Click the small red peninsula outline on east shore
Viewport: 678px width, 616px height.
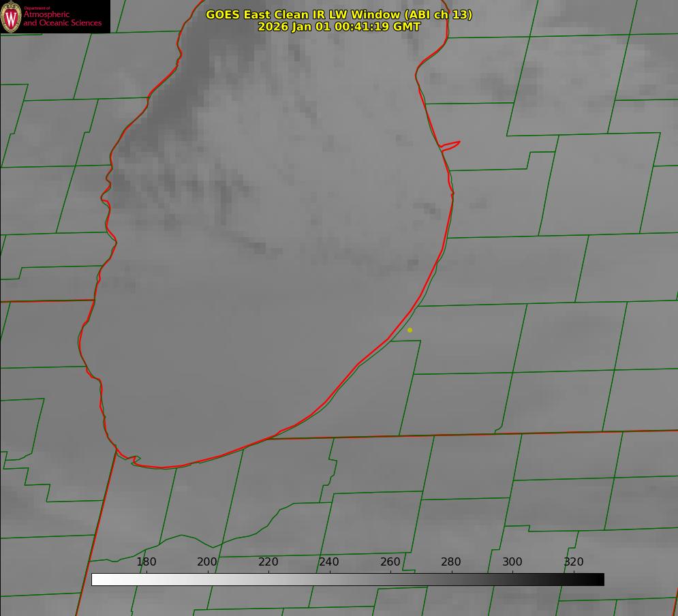451,145
